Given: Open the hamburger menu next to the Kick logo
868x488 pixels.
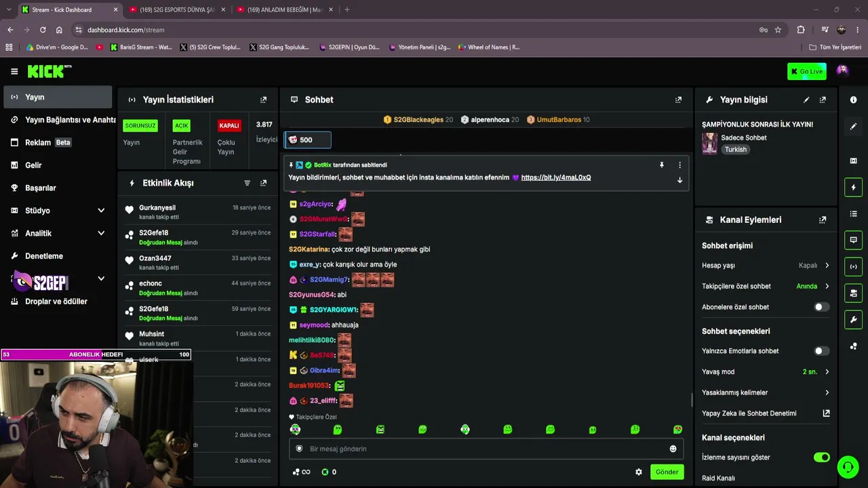Looking at the screenshot, I should click(x=14, y=71).
